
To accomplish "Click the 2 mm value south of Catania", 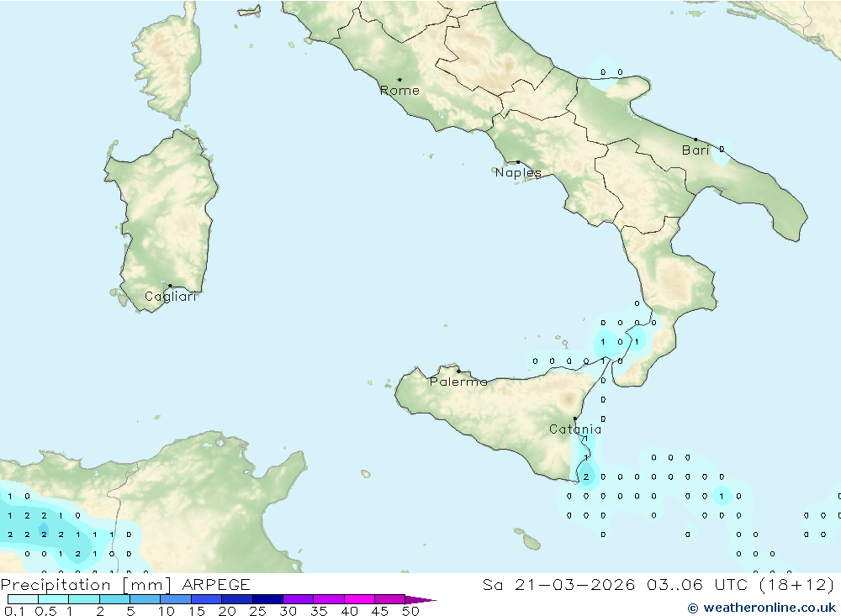I will click(585, 476).
